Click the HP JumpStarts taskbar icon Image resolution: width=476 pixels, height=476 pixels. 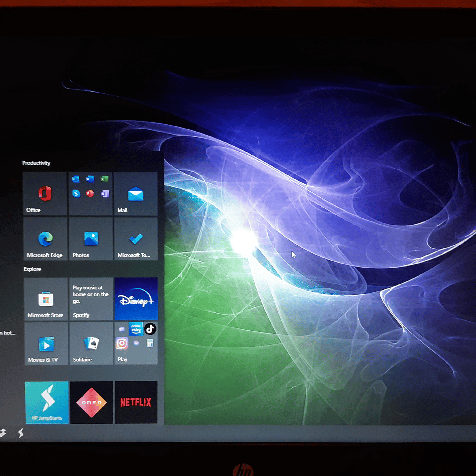coord(21,433)
